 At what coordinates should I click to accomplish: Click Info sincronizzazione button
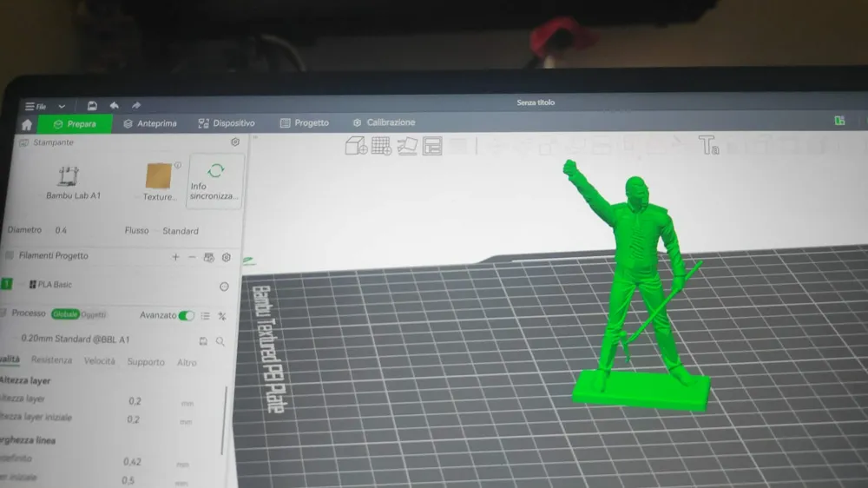pyautogui.click(x=214, y=181)
